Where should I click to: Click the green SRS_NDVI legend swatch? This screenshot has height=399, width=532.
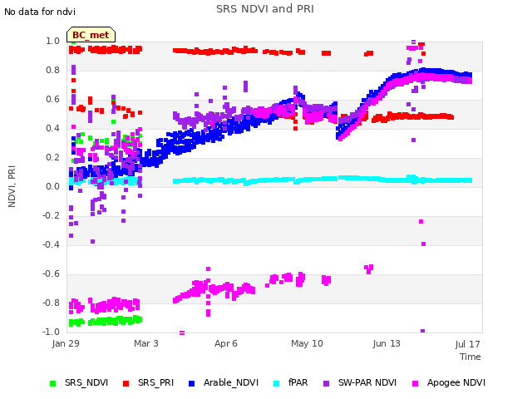(52, 383)
